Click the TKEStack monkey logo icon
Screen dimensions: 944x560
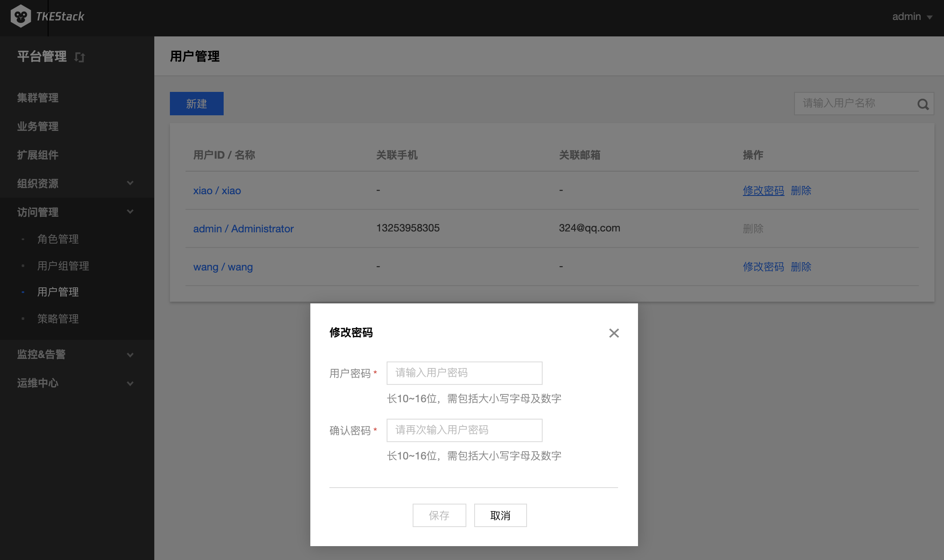(20, 16)
